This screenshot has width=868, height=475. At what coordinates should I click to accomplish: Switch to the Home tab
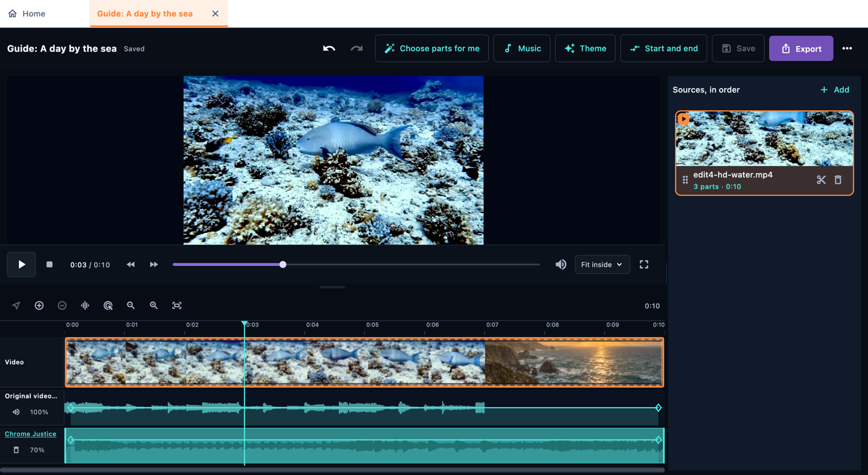pos(26,13)
